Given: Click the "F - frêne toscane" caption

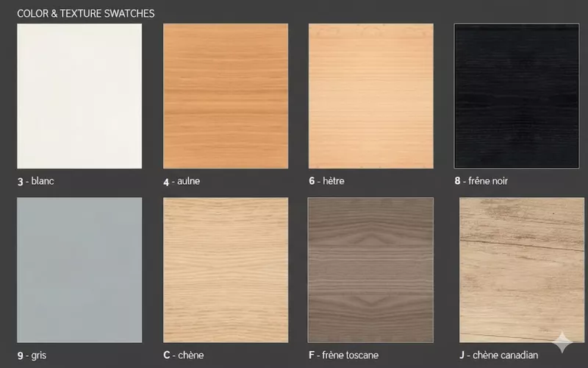Looking at the screenshot, I should click(x=344, y=355).
